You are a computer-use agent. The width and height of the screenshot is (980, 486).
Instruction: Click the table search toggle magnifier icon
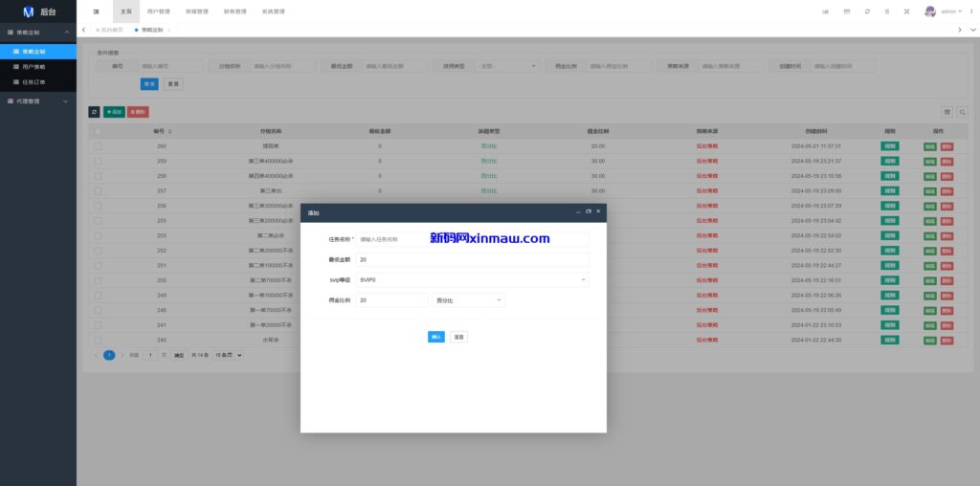point(963,112)
